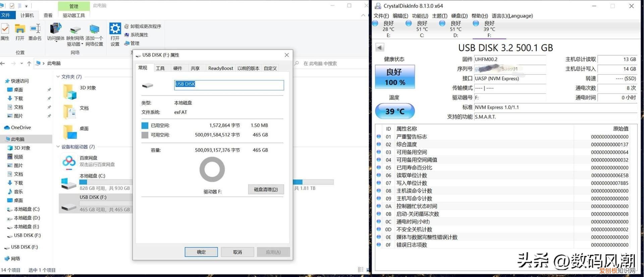Click the previous disk arrow in CrystalDiskInfo
This screenshot has height=277, width=644.
tap(380, 47)
